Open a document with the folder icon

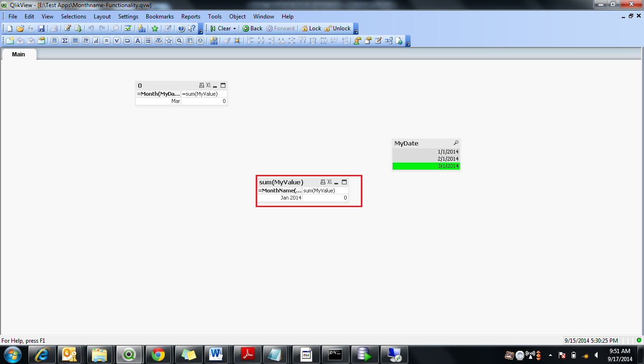pos(20,28)
